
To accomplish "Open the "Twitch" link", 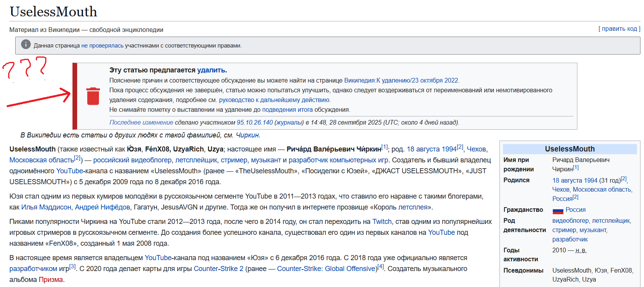I will pyautogui.click(x=382, y=222).
